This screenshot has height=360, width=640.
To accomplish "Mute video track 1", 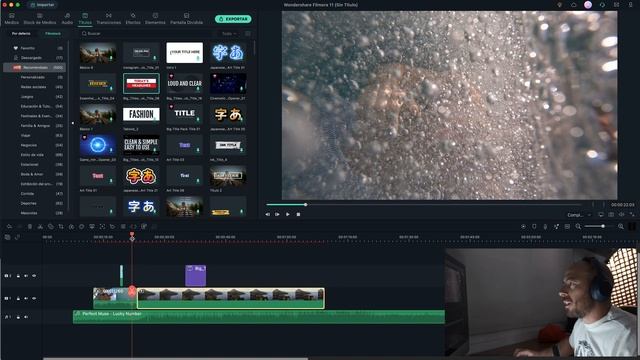I will pos(26,298).
